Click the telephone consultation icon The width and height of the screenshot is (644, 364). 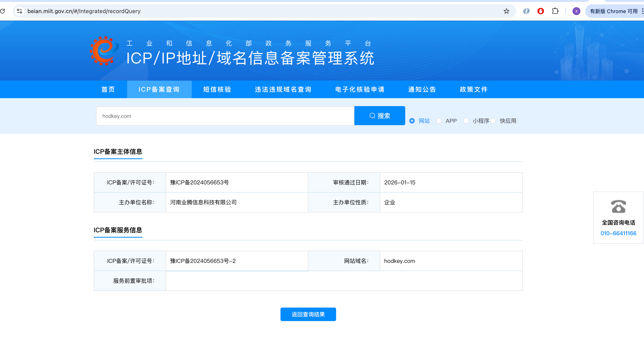click(x=618, y=206)
